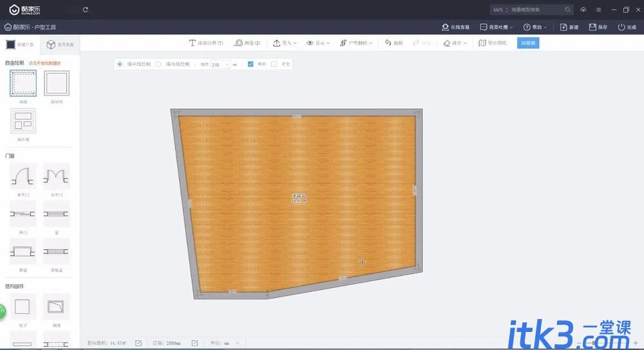Click the refresh icon in title bar

(86, 10)
